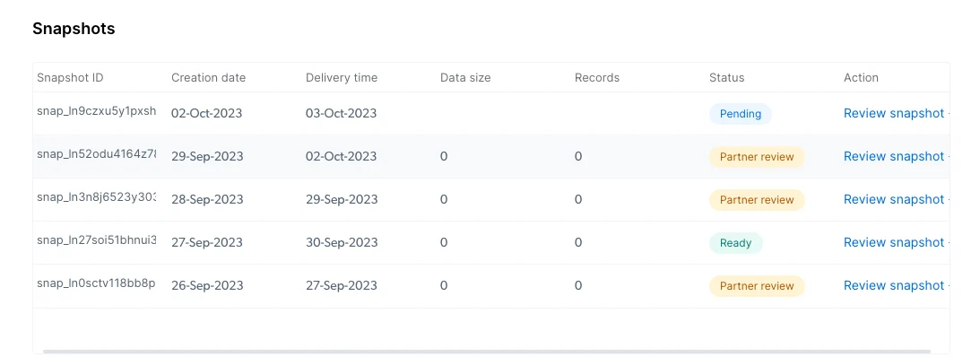980x357 pixels.
Task: Click the Records column header
Action: point(597,77)
